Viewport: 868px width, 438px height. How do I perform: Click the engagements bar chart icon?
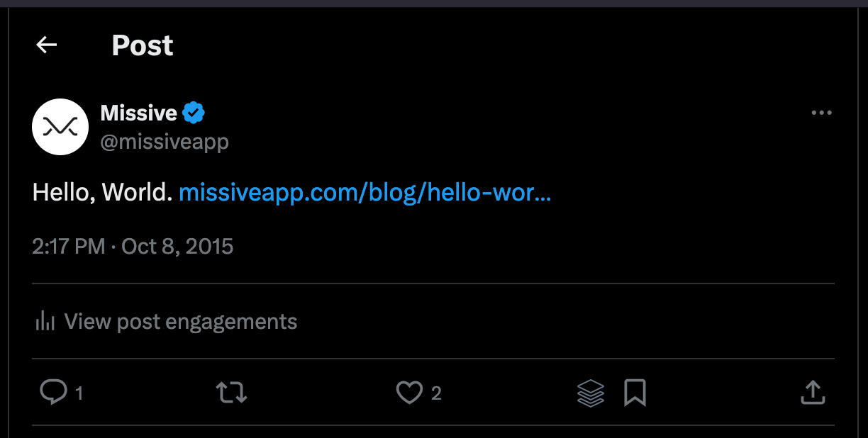45,320
